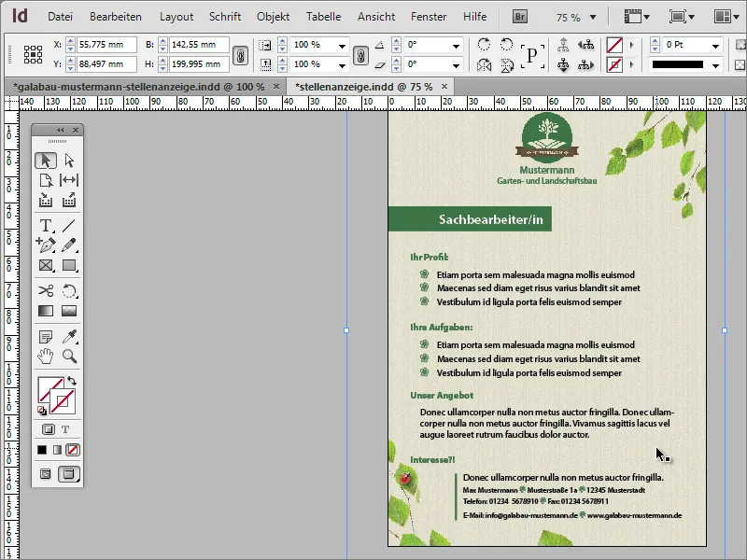Select the Gap tool
This screenshot has height=560, width=747.
tap(69, 180)
